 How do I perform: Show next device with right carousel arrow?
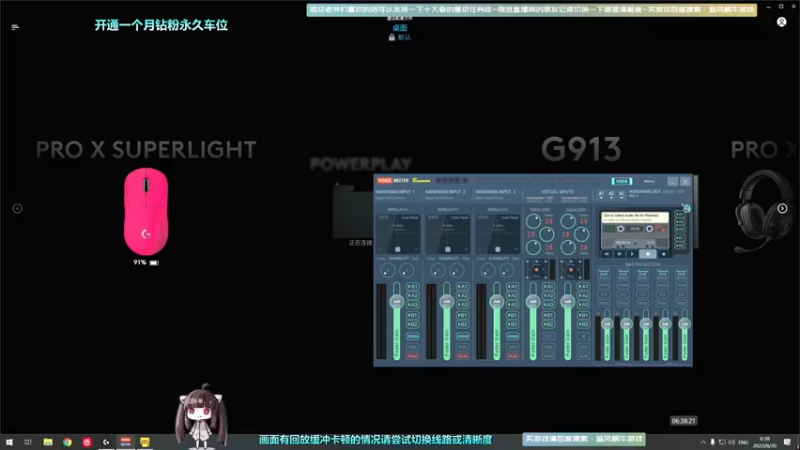click(782, 208)
